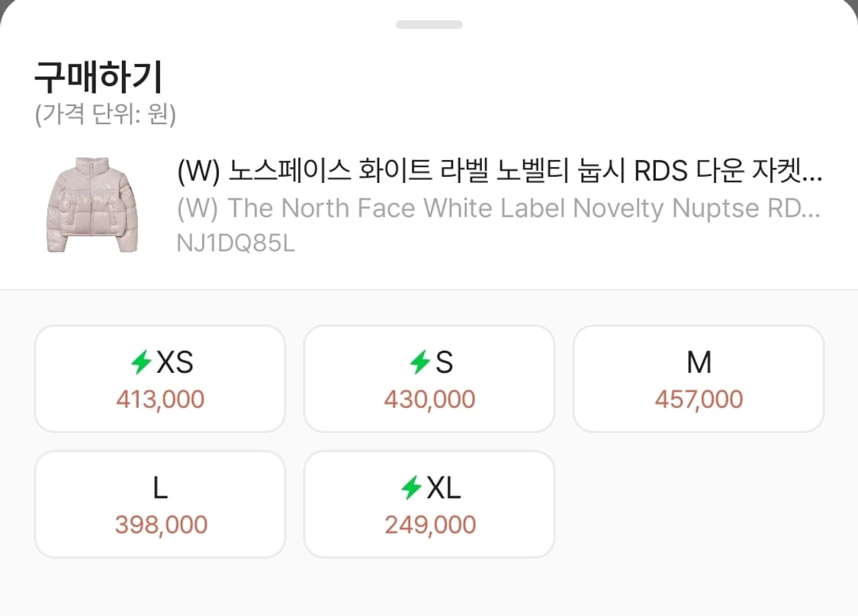Click the 430,000 price below size S
Viewport: 858px width, 616px height.
coord(429,399)
